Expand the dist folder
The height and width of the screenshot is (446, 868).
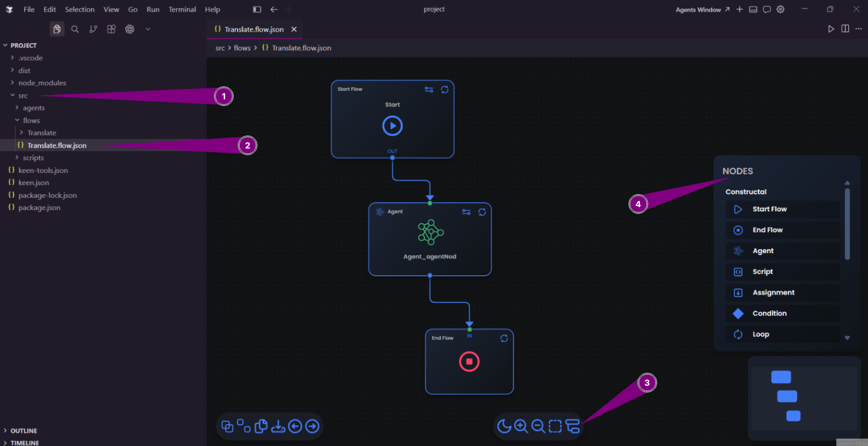pyautogui.click(x=24, y=71)
